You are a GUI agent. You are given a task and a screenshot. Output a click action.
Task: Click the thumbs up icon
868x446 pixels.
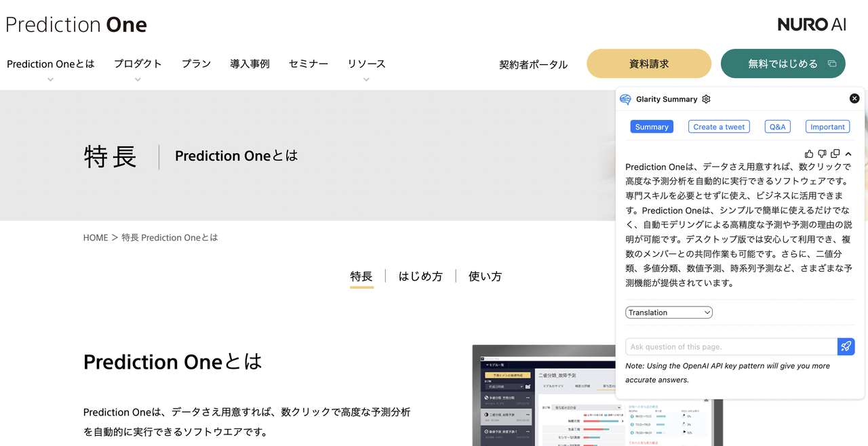pos(809,154)
